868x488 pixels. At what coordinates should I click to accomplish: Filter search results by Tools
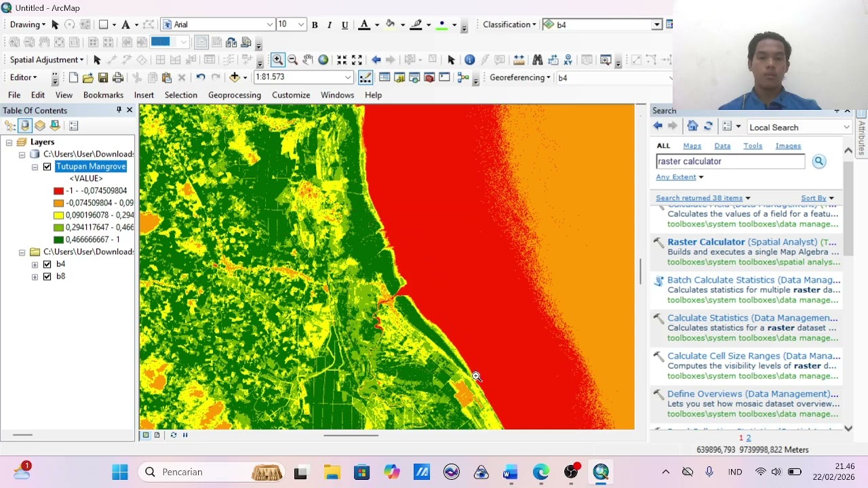[x=752, y=146]
